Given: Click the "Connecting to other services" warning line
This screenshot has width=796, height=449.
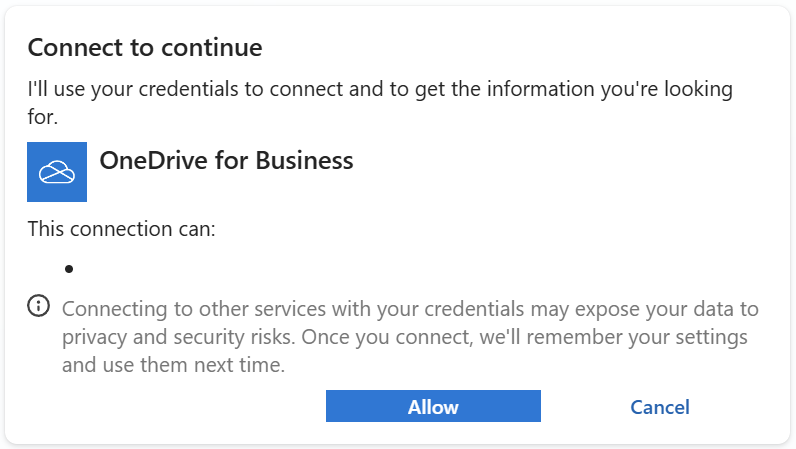Looking at the screenshot, I should click(410, 309).
